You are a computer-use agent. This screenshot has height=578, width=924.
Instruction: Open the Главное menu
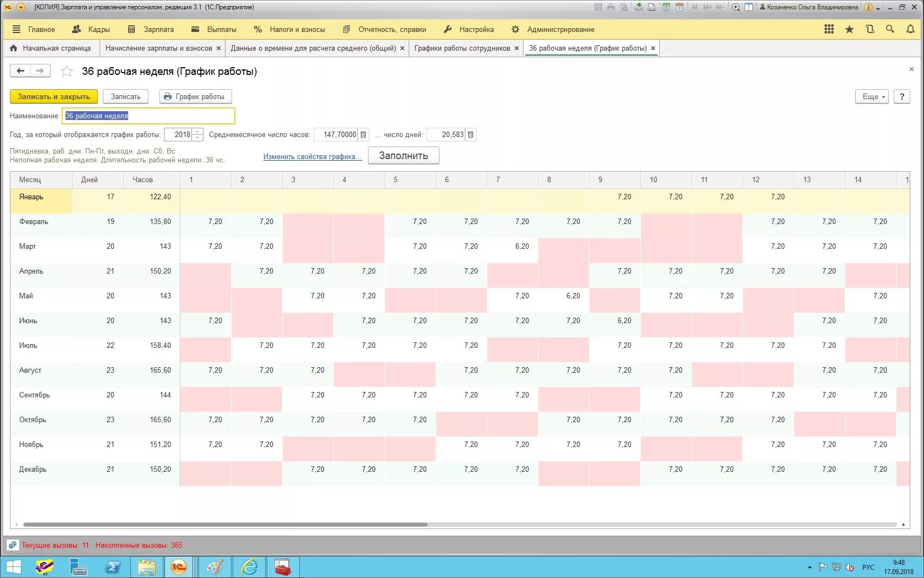[34, 29]
